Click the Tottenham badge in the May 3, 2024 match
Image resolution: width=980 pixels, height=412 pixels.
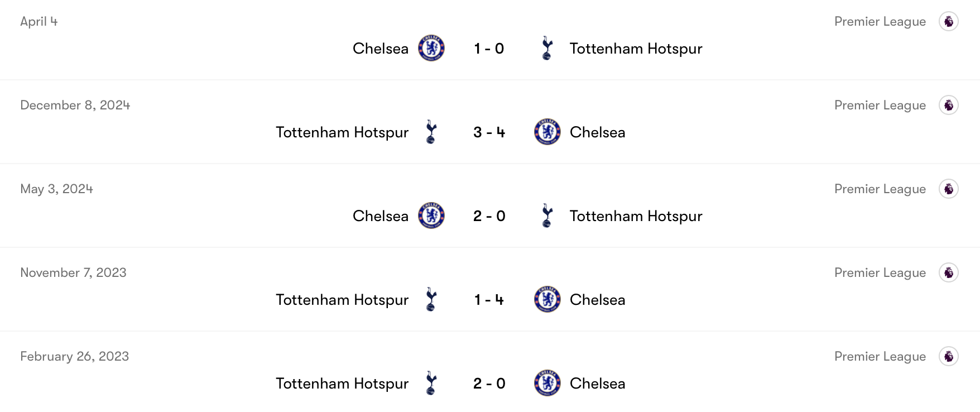(546, 216)
